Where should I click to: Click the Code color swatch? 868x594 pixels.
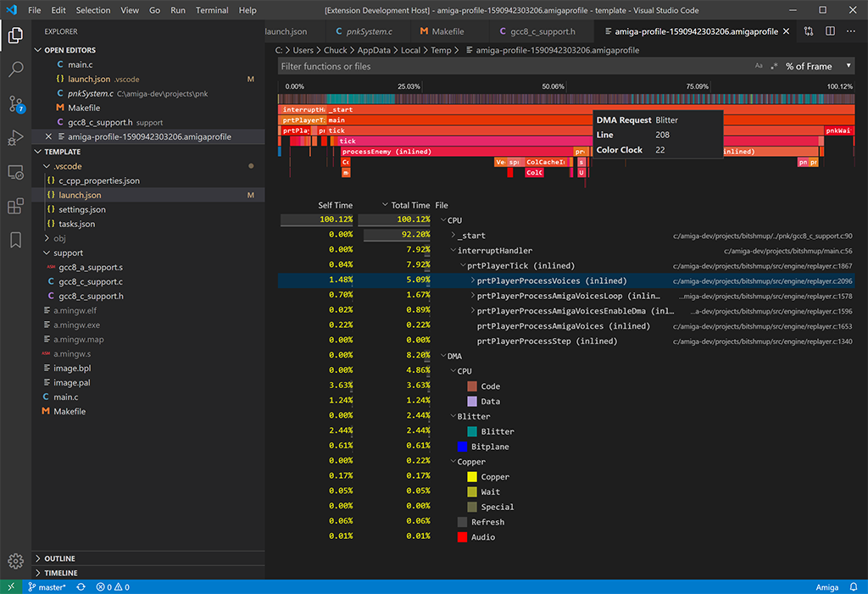coord(472,386)
